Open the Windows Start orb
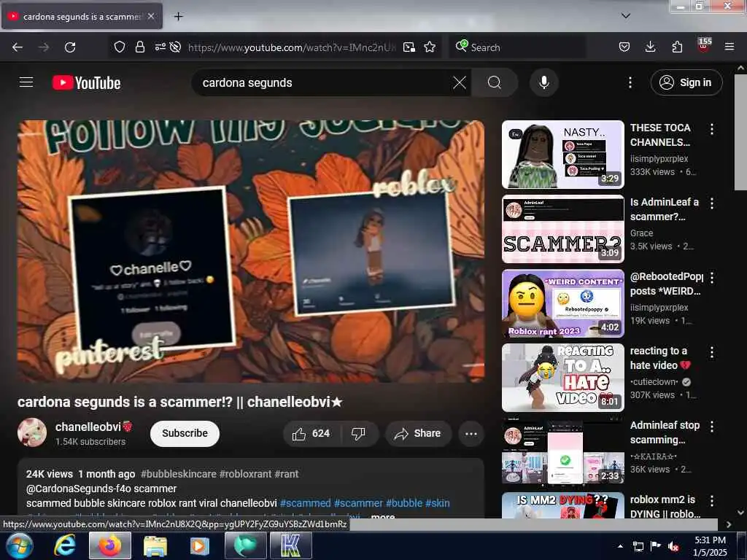The image size is (747, 560). pos(18,545)
